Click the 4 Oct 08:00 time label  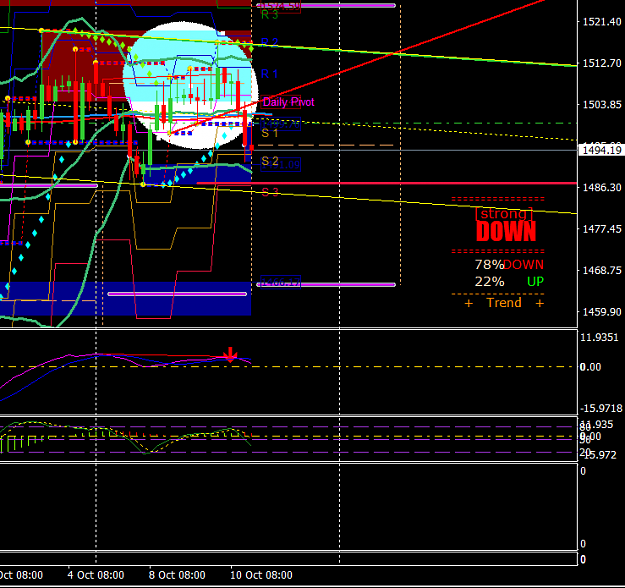[x=96, y=575]
